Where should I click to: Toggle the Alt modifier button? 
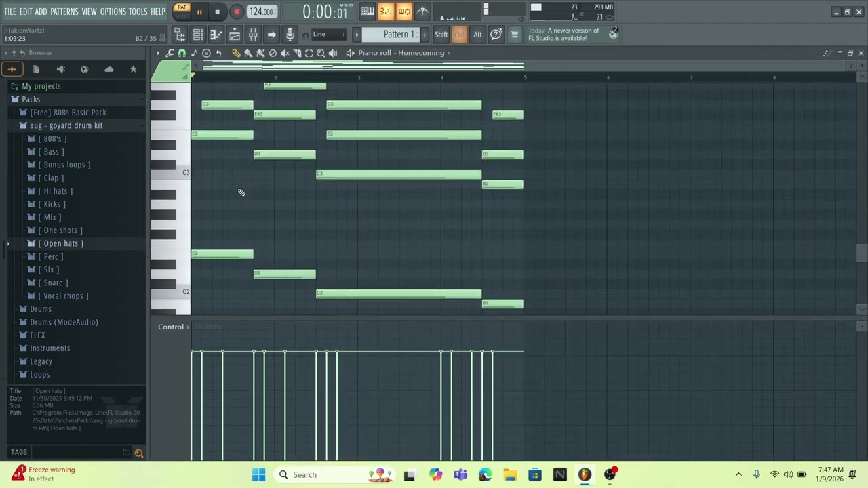[x=478, y=35]
